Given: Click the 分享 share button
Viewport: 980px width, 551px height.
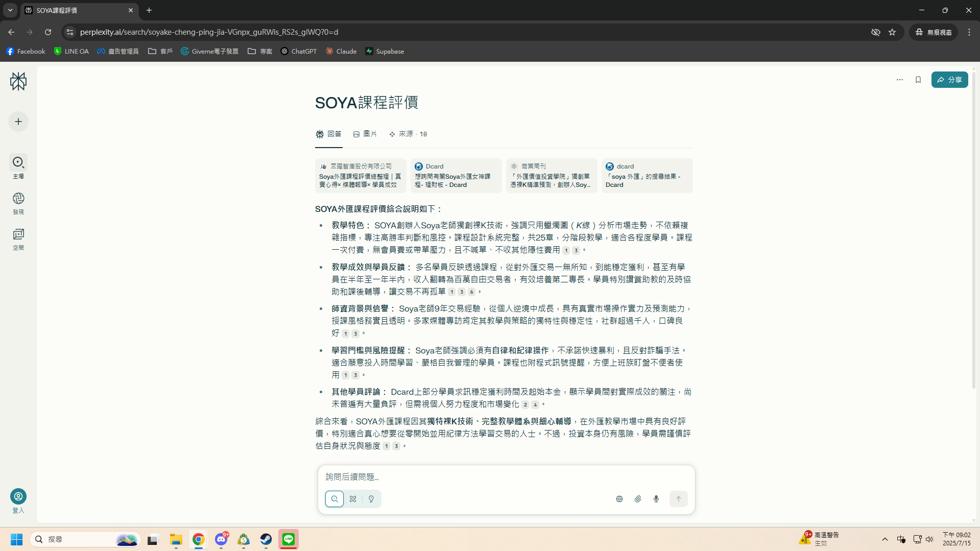Looking at the screenshot, I should pos(949,80).
